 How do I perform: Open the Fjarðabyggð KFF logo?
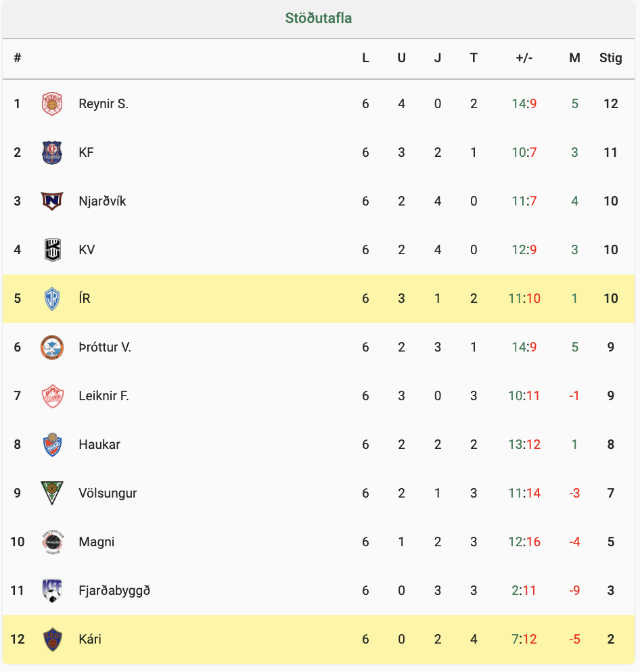(52, 591)
